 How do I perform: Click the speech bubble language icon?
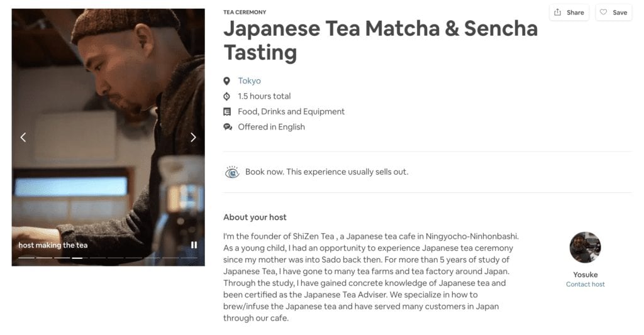(x=227, y=127)
